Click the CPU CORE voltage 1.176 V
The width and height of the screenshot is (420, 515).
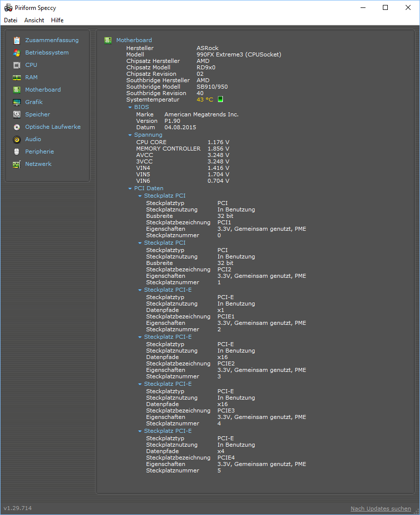pos(218,142)
